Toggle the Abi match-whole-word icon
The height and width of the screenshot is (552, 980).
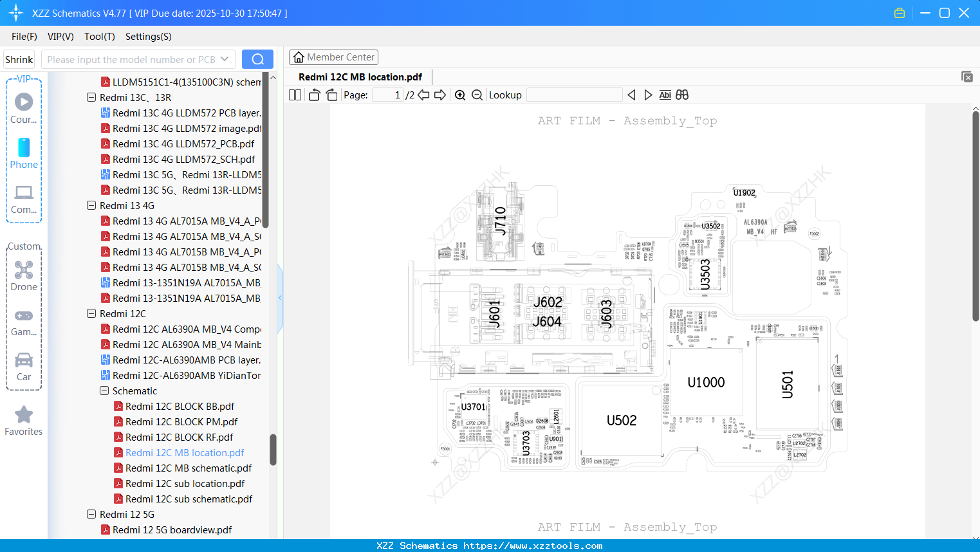(x=665, y=95)
